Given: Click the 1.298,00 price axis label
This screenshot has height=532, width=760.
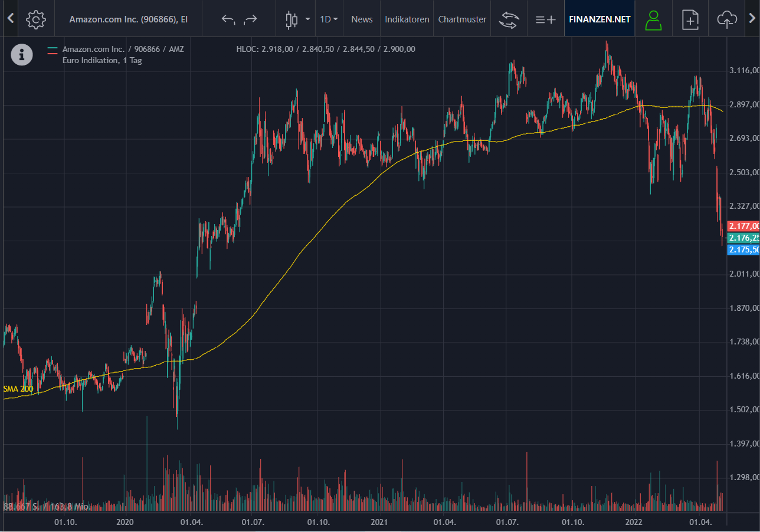Looking at the screenshot, I should click(x=743, y=477).
